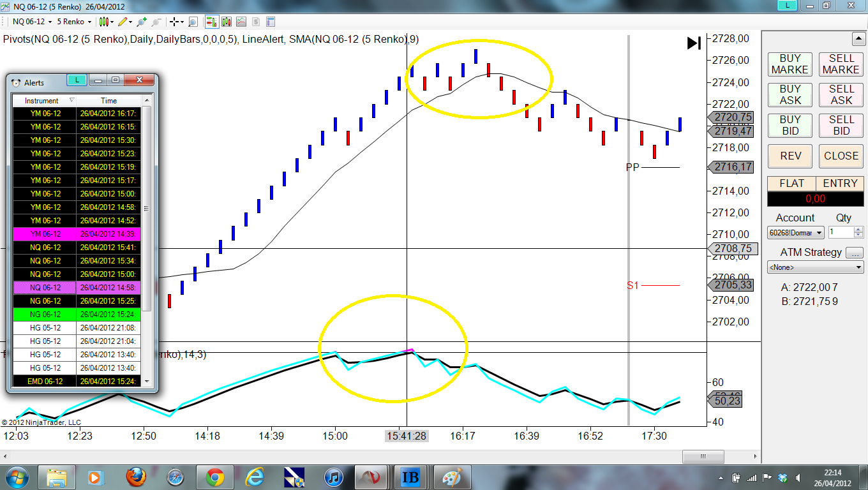Click the zoom in magnifier icon
Screen dimensions: 868x490
click(x=141, y=22)
